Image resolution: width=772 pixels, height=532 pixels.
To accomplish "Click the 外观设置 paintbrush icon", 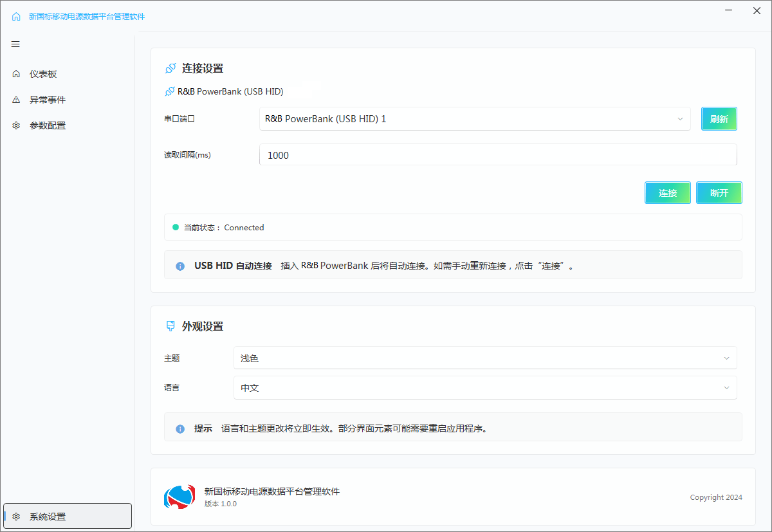I will point(170,326).
